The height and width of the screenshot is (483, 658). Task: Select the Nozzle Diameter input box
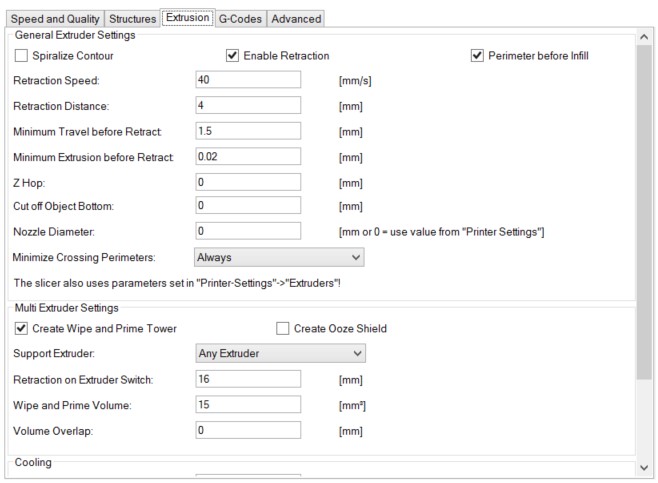tap(248, 232)
